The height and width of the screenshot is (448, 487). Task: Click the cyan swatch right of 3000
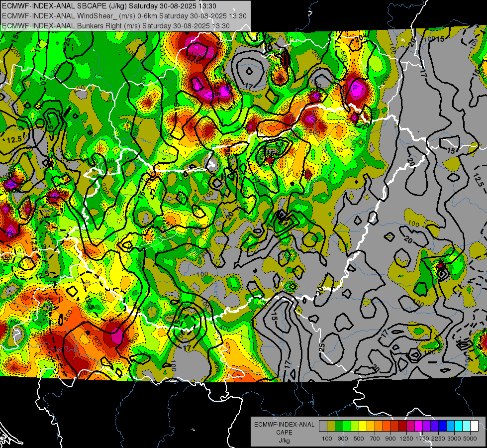pyautogui.click(x=459, y=426)
